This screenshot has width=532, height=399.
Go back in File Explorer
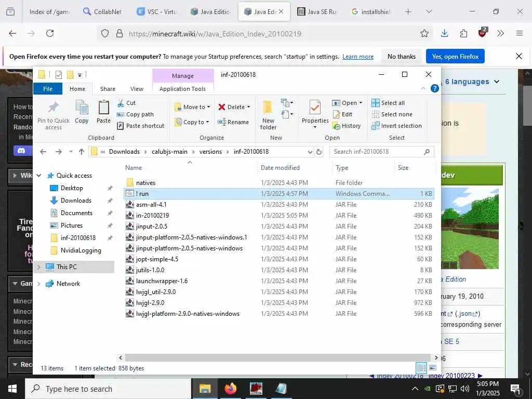coord(43,152)
